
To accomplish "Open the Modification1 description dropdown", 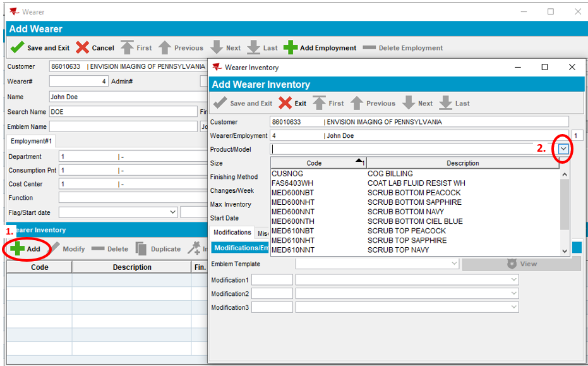I will 514,280.
